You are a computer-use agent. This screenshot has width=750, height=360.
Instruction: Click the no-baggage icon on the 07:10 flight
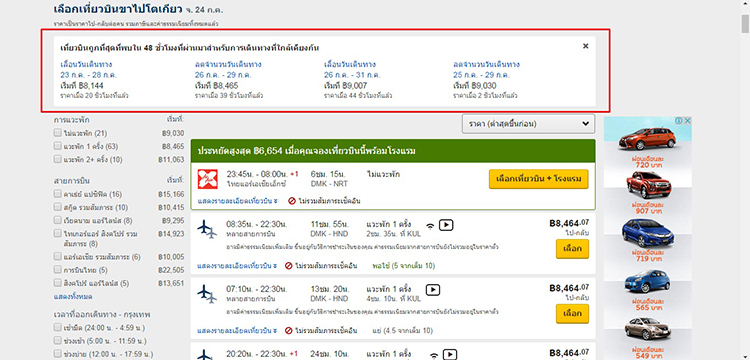tap(288, 330)
